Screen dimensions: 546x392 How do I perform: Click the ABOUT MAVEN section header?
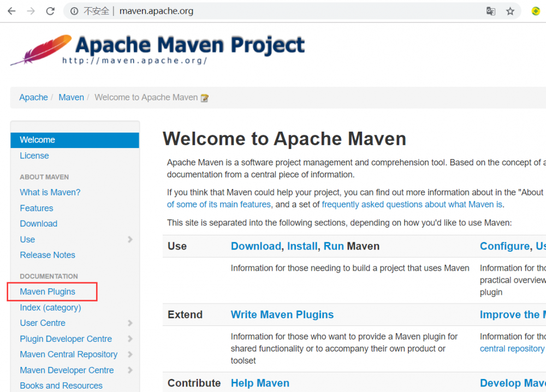coord(44,177)
